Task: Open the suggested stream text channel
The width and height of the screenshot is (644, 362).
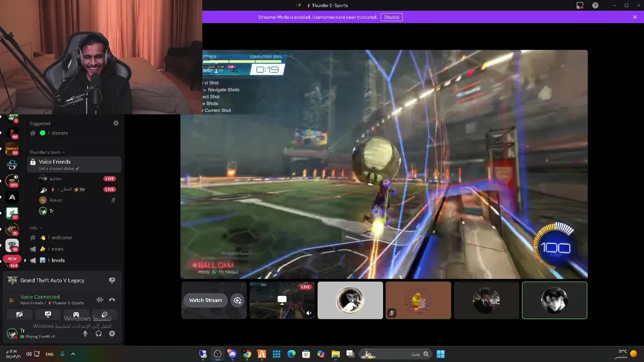Action: coord(74,133)
